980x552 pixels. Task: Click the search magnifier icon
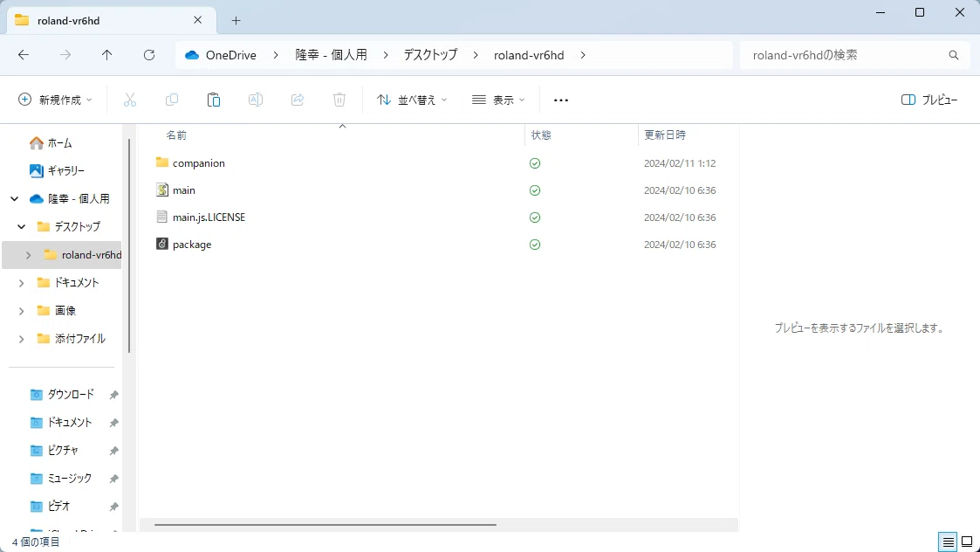pos(953,55)
